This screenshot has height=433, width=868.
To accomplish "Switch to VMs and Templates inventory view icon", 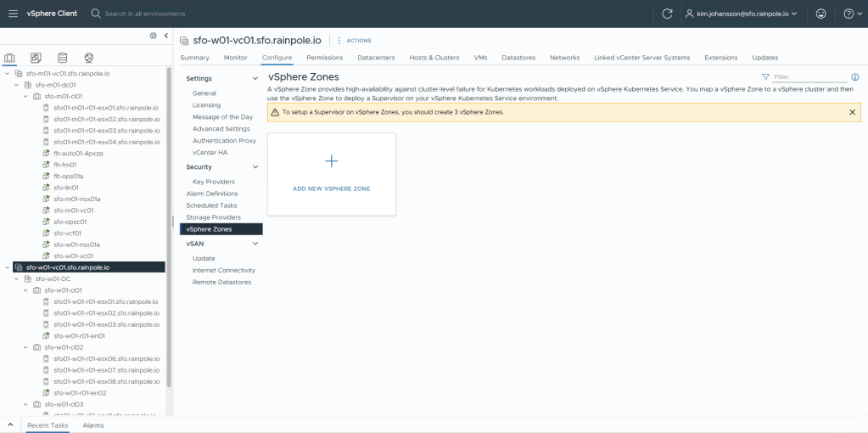I will [x=36, y=58].
